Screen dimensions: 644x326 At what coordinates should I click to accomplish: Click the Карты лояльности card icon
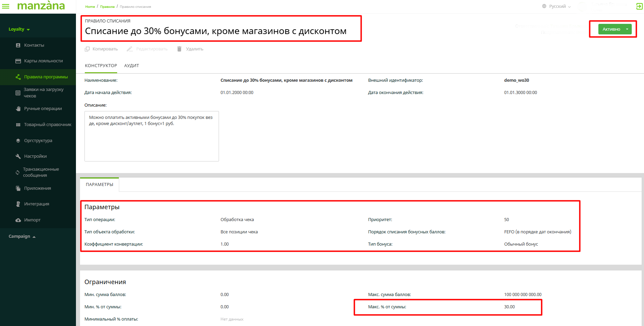[x=18, y=61]
